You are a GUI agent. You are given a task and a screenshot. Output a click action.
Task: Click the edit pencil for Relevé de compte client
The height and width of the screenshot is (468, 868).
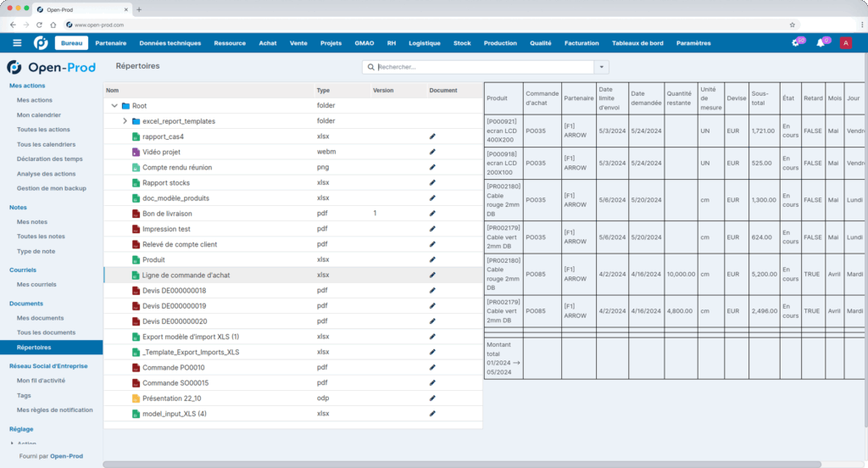click(x=432, y=244)
